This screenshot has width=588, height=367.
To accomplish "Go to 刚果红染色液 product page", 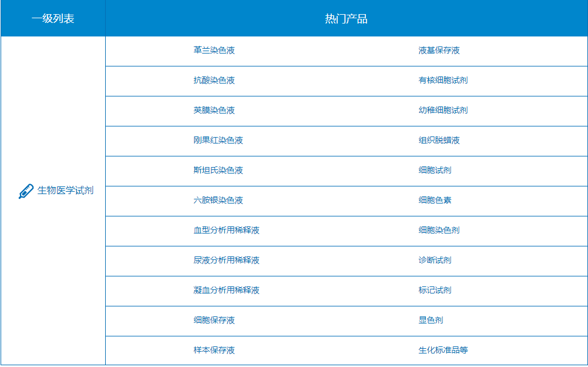I will pos(218,141).
